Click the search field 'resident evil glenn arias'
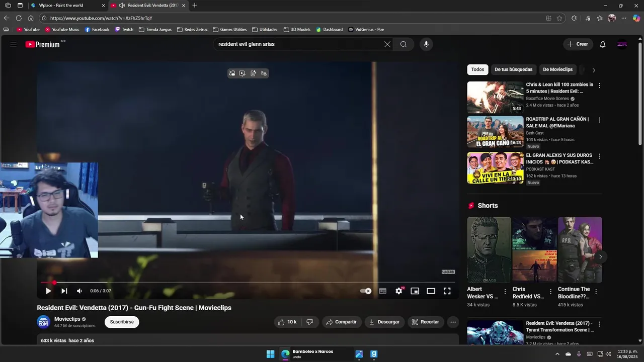The width and height of the screenshot is (644, 362). tap(299, 44)
